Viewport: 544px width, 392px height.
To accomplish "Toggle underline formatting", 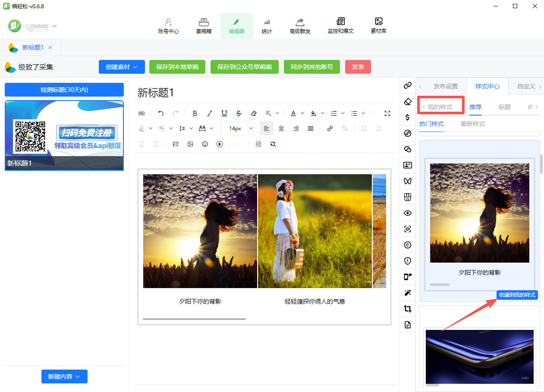I will click(x=224, y=113).
